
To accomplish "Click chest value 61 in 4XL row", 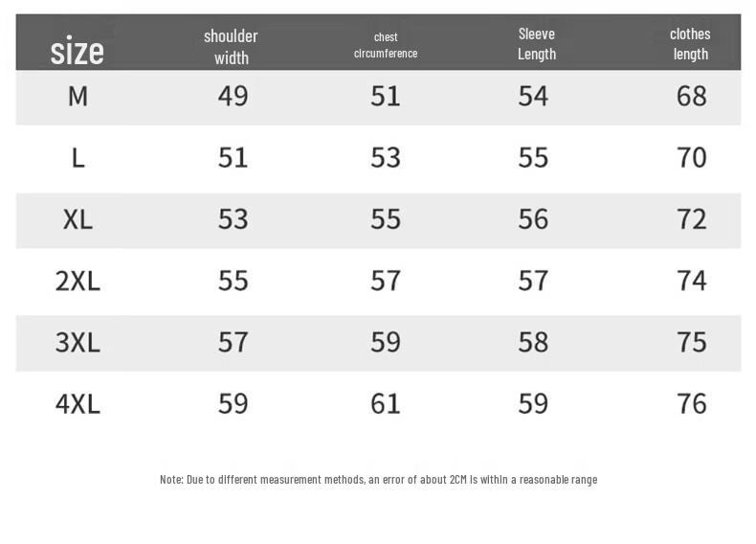I will tap(386, 403).
